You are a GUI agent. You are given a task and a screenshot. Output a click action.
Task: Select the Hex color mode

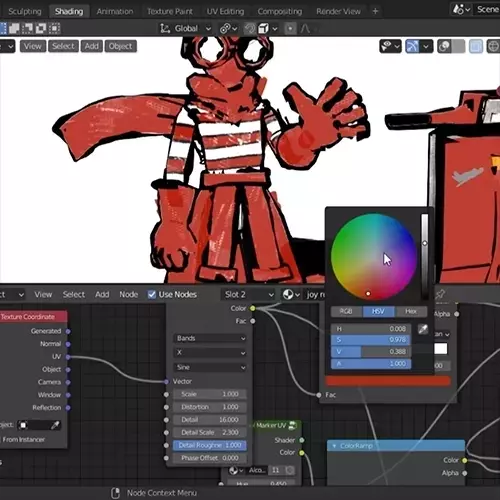tap(411, 311)
